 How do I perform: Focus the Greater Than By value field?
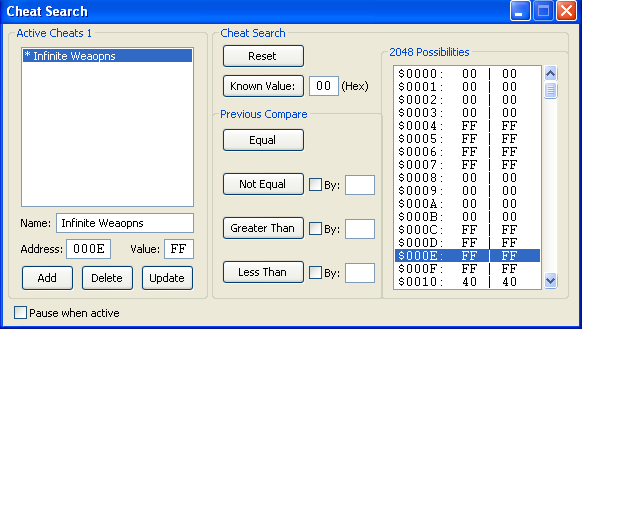(x=360, y=229)
